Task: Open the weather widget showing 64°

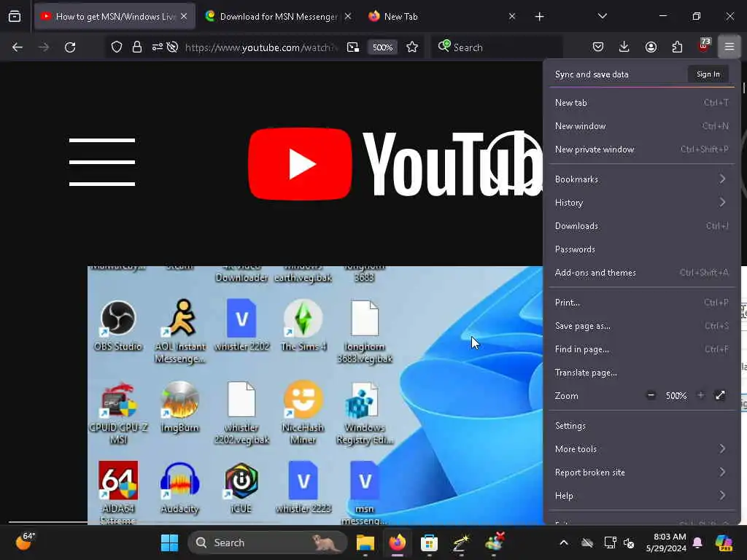Action: [26, 542]
